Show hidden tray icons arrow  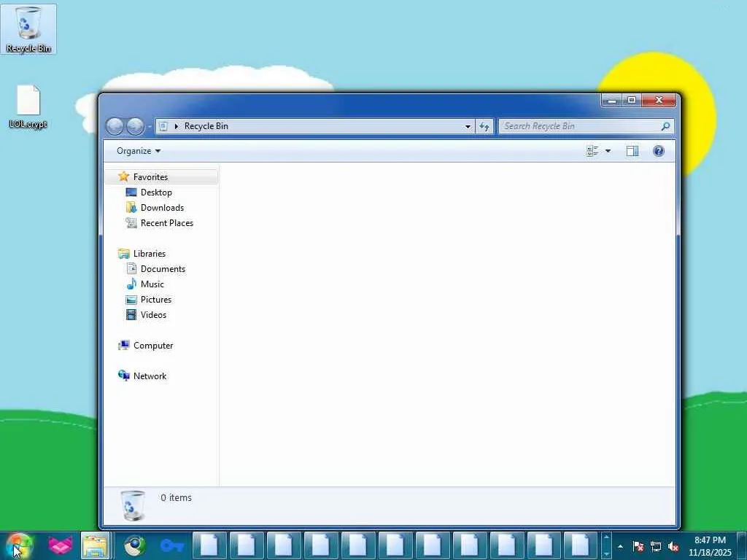pyautogui.click(x=620, y=547)
